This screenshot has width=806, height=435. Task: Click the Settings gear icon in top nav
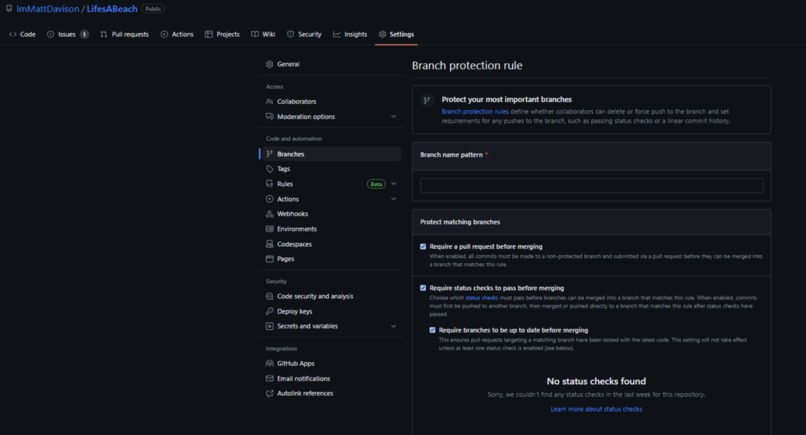382,34
